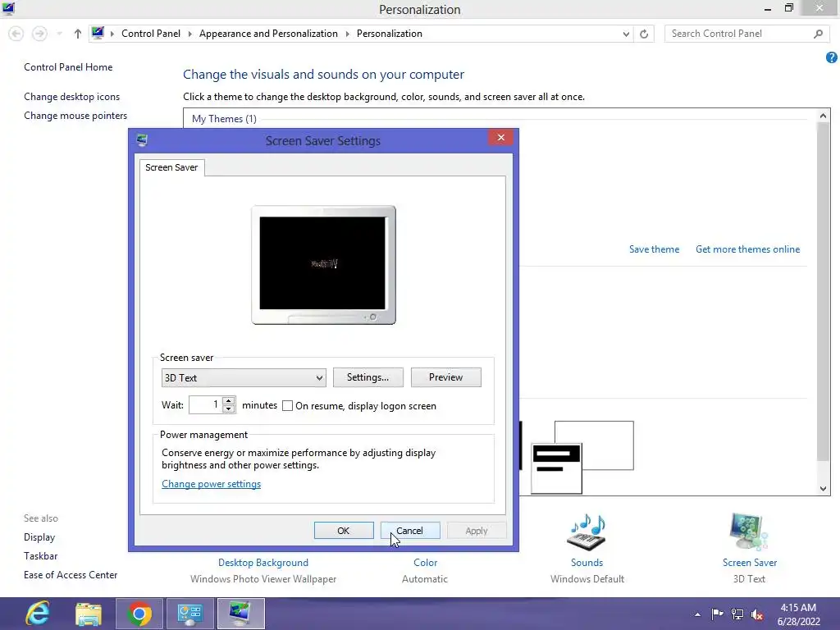The image size is (840, 630).
Task: Open recent locations dropdown arrow
Action: pos(59,34)
